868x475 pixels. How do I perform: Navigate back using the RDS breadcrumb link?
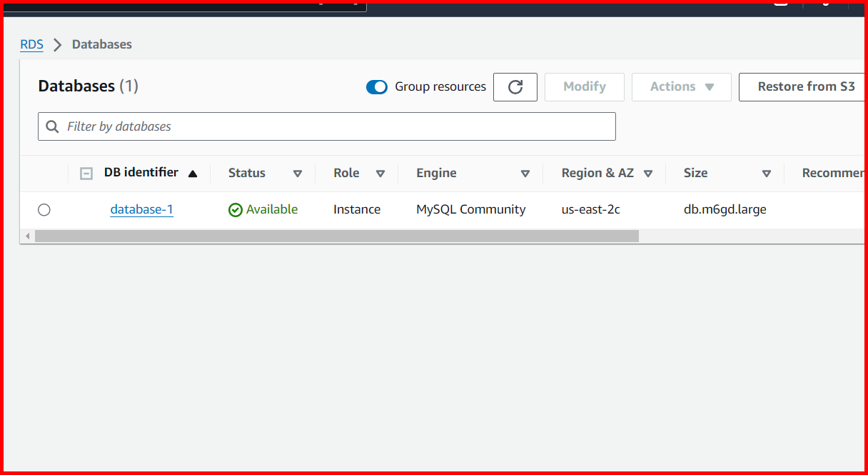(x=31, y=44)
